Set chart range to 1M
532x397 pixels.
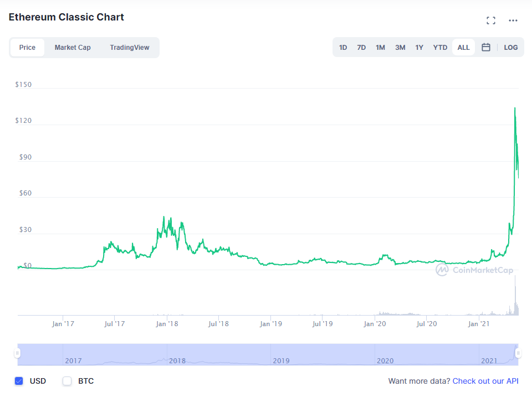380,48
